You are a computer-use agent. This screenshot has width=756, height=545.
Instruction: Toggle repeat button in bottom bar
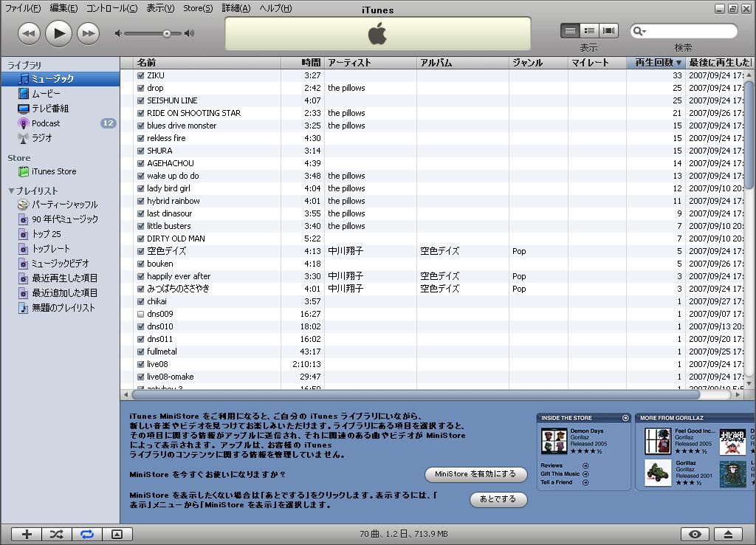(x=87, y=534)
